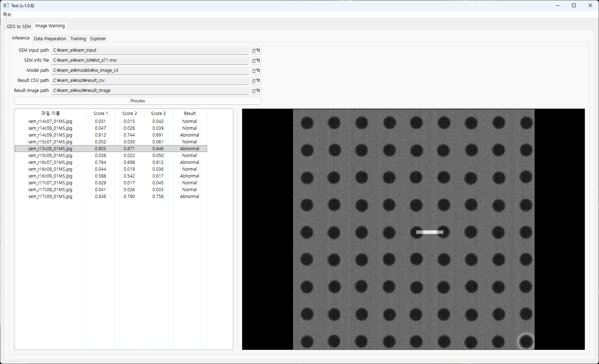This screenshot has height=364, width=599.
Task: Click the Model path field
Action: coord(150,70)
